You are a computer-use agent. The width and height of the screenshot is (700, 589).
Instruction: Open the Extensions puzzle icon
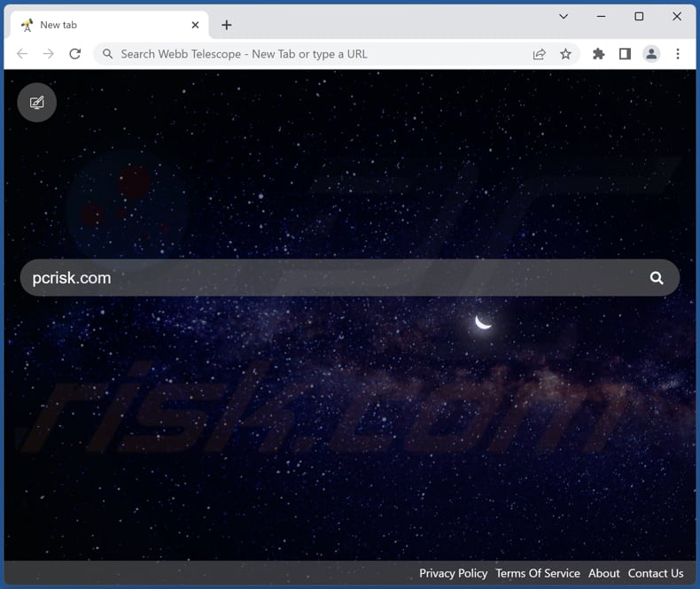[598, 54]
